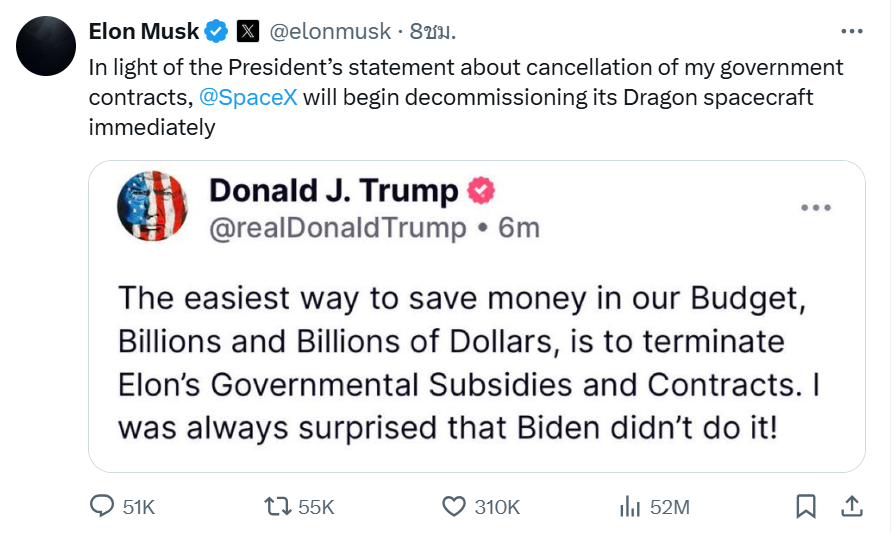
Task: Click the repost arrows icon
Action: [275, 506]
